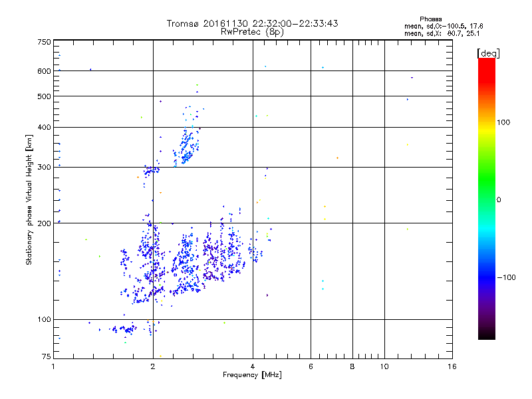
Task: Click the y-axis tick label "500"
Action: (x=44, y=96)
